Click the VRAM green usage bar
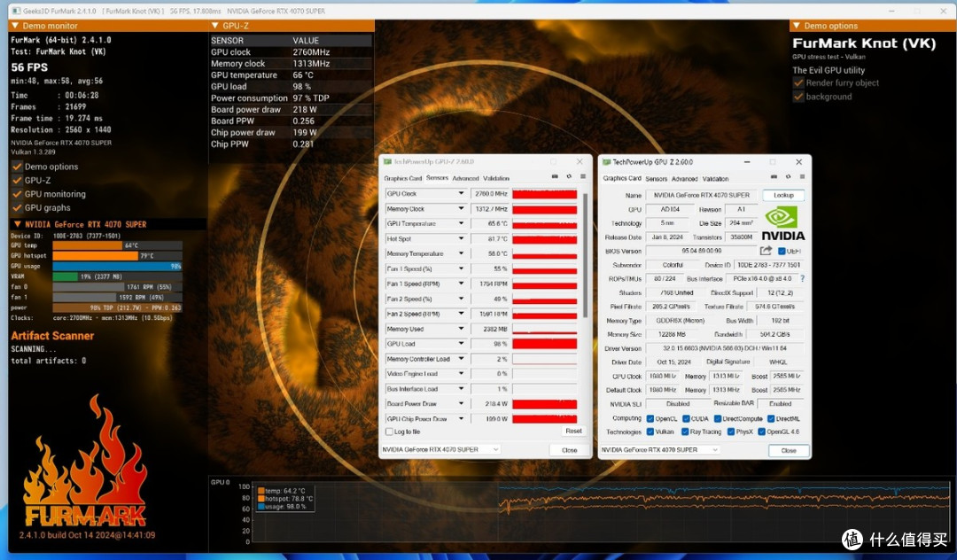Image resolution: width=957 pixels, height=560 pixels. [x=66, y=276]
